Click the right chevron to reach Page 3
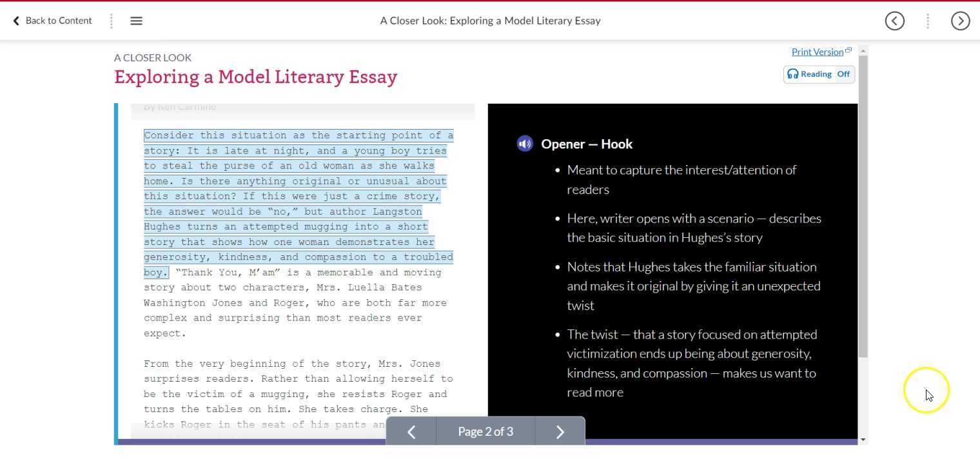The height and width of the screenshot is (459, 980). click(559, 431)
